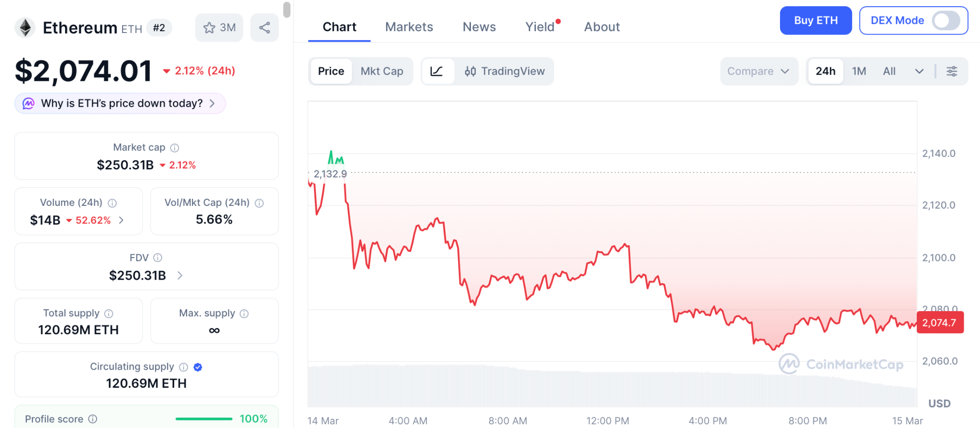Viewport: 980px width, 428px height.
Task: Click the Buy ETH button
Action: pyautogui.click(x=816, y=21)
